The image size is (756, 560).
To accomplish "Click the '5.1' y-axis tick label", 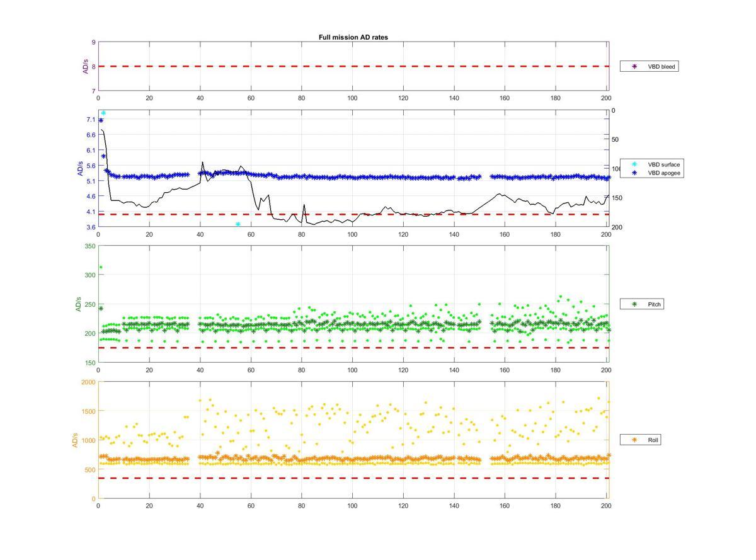I will click(x=91, y=181).
